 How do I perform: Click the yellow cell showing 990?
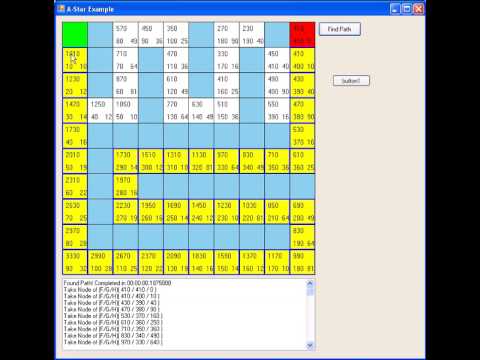click(302, 263)
